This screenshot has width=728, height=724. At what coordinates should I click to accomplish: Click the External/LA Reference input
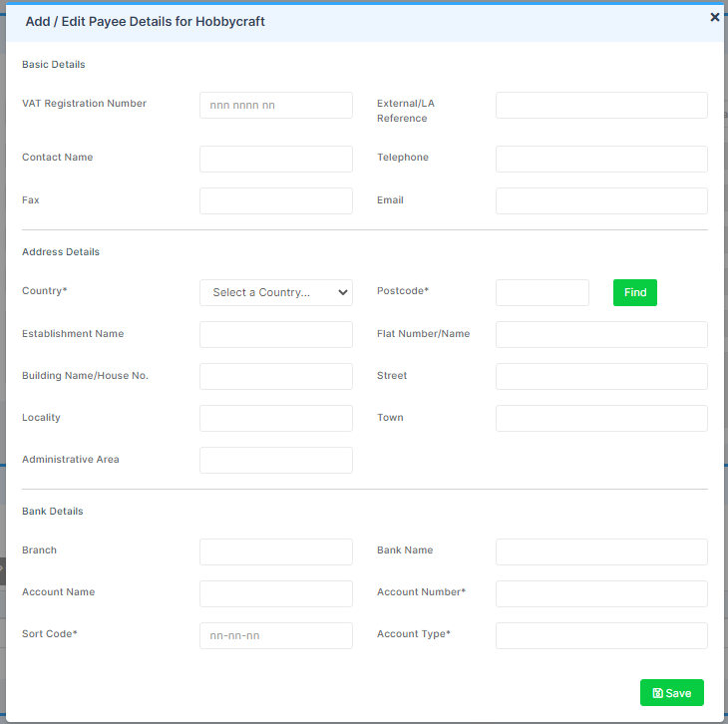coord(601,105)
